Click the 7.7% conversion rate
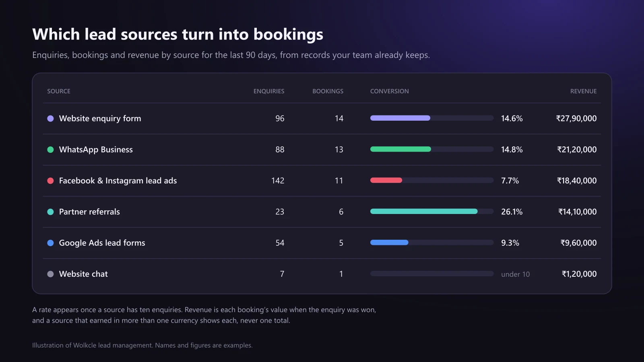644x362 pixels. pos(510,181)
